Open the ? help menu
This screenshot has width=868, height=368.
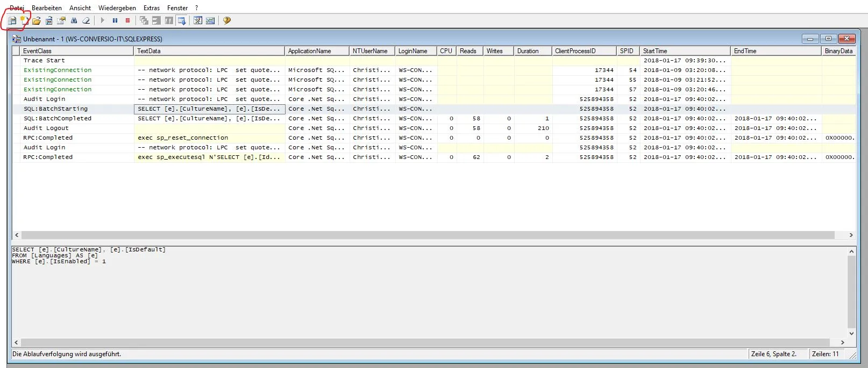(197, 8)
